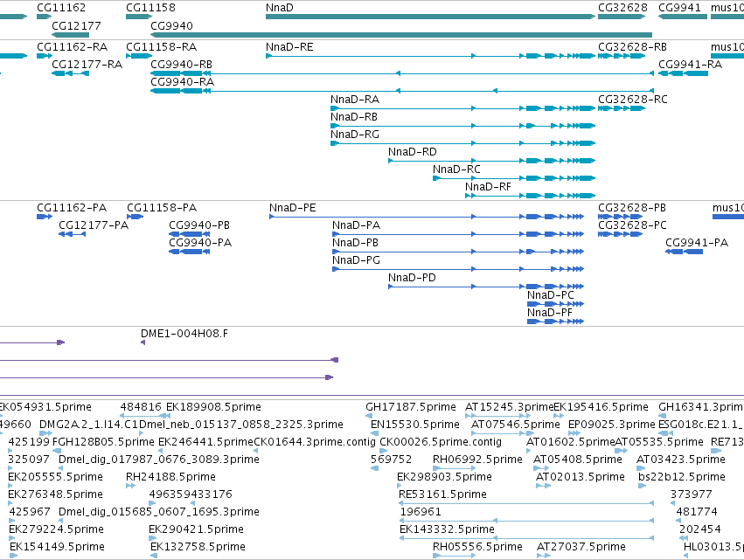Click EST EP09025.3prime

pyautogui.click(x=612, y=425)
